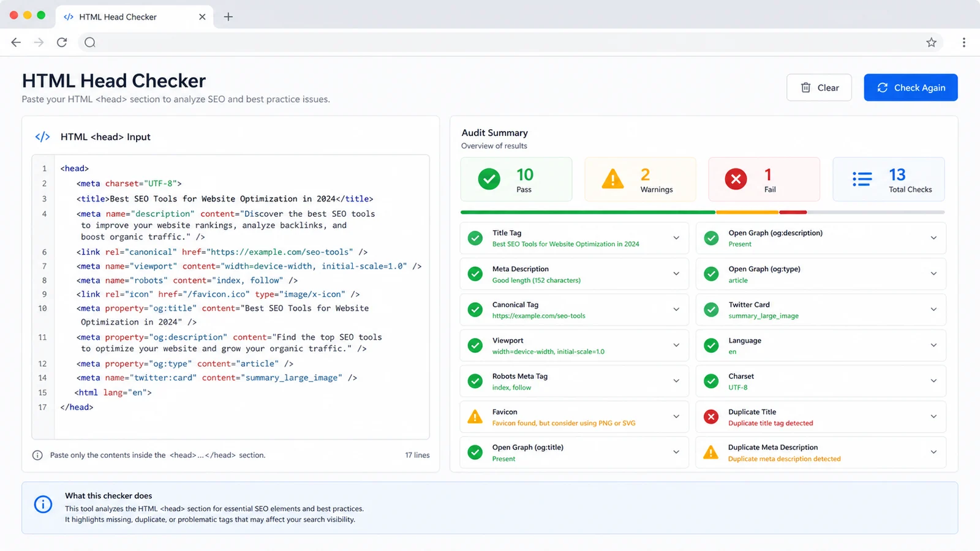Open a new browser tab

[x=228, y=17]
